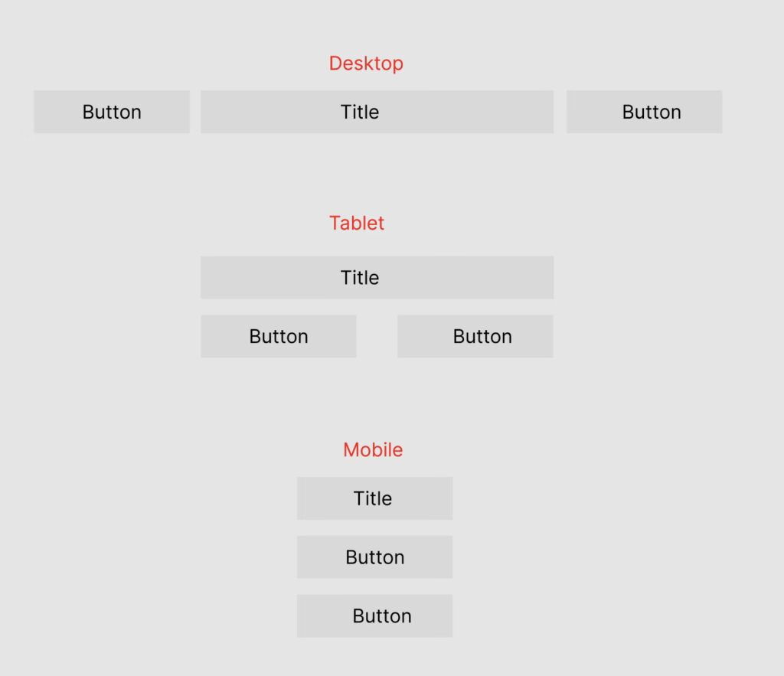Click the left Button in the Desktop row
The height and width of the screenshot is (676, 784).
click(x=112, y=112)
